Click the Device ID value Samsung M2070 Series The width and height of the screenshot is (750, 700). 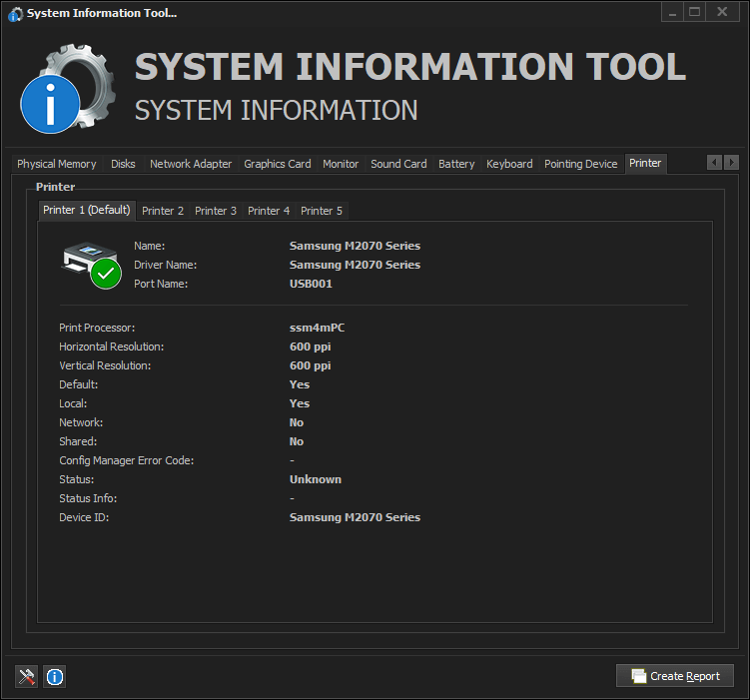[355, 517]
